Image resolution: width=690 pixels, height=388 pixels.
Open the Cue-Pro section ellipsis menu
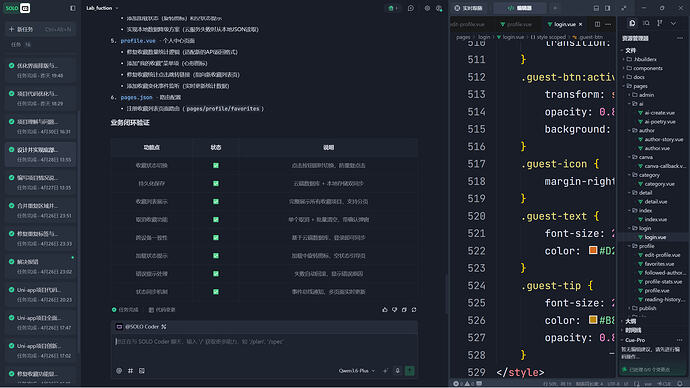[x=680, y=340]
